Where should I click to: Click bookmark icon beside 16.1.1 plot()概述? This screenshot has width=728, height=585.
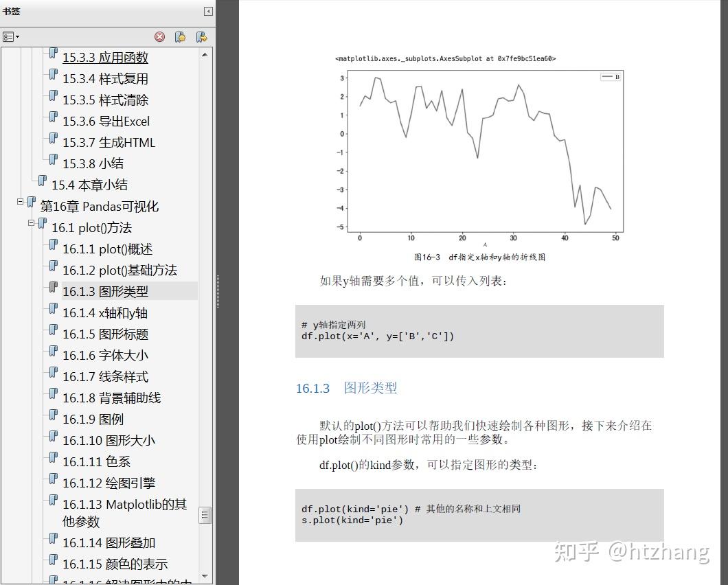(x=54, y=244)
